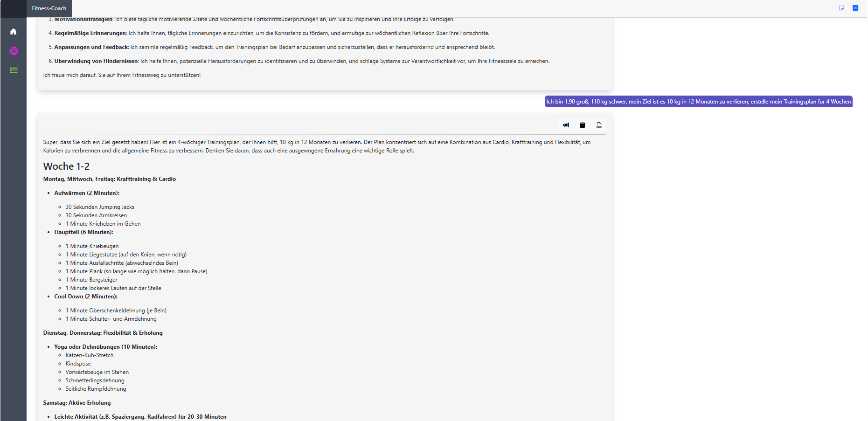Click 'Dienstag, Donnerstag: Flexibilität & Erholung' text

tap(103, 333)
